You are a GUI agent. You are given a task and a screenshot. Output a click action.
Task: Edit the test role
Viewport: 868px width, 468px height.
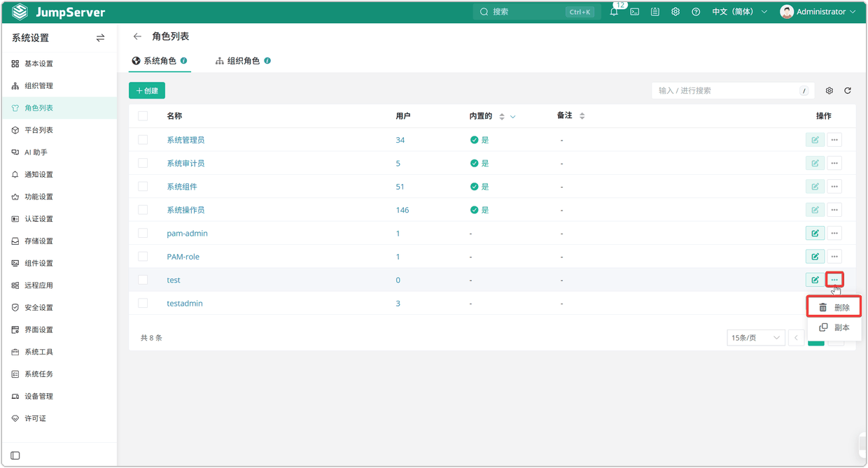[x=815, y=280]
